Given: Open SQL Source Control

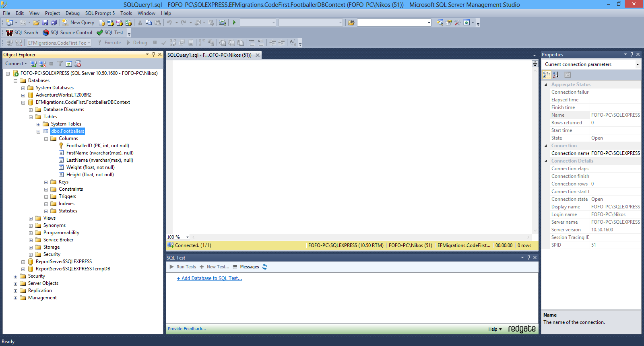Looking at the screenshot, I should 68,33.
